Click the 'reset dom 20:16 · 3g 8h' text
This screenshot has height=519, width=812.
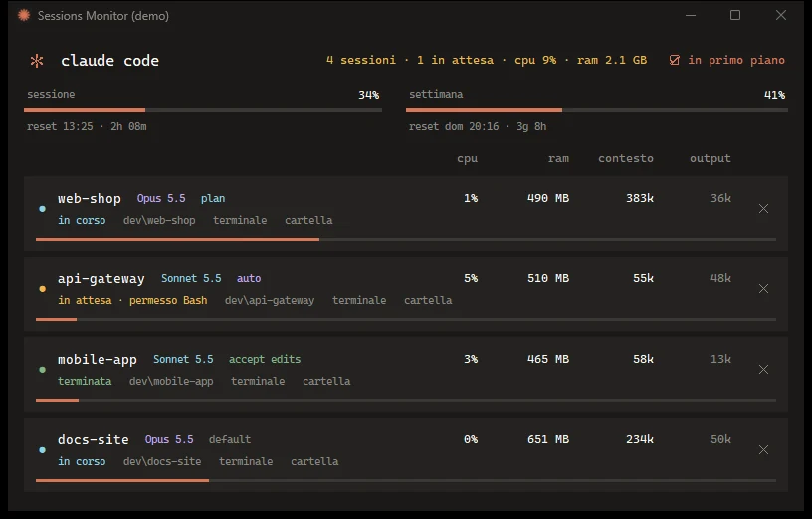(478, 127)
